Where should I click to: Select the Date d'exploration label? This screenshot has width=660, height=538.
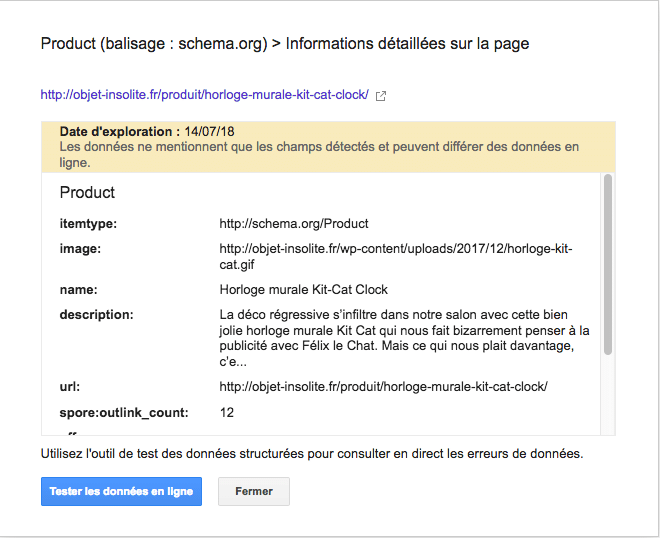coord(120,131)
